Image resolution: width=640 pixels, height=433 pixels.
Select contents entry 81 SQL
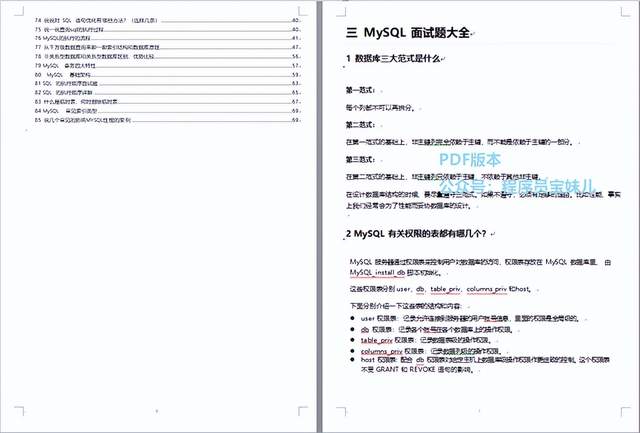(167, 83)
